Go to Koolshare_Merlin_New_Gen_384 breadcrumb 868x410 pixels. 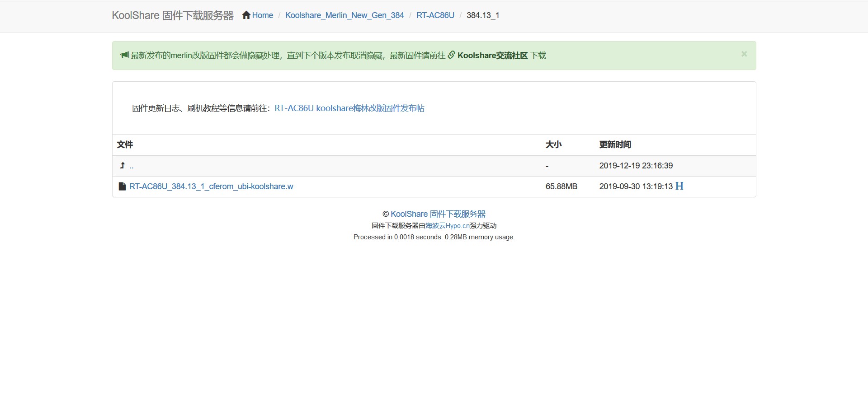[344, 15]
